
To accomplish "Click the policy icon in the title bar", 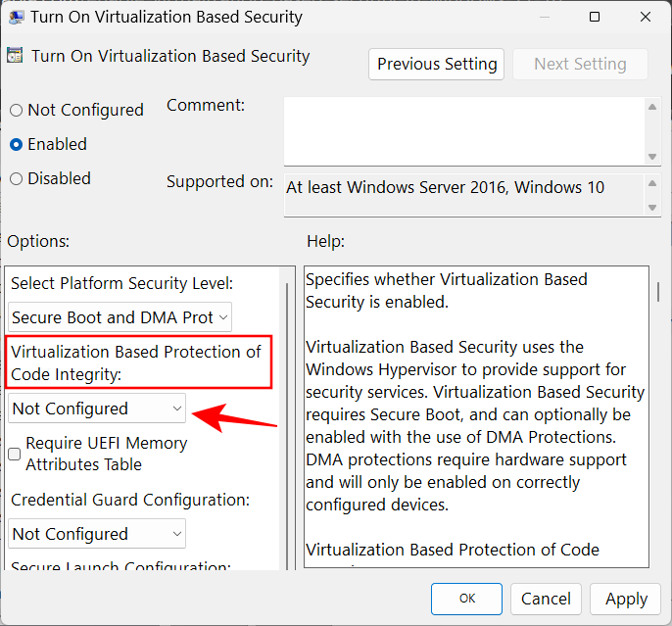I will click(16, 17).
